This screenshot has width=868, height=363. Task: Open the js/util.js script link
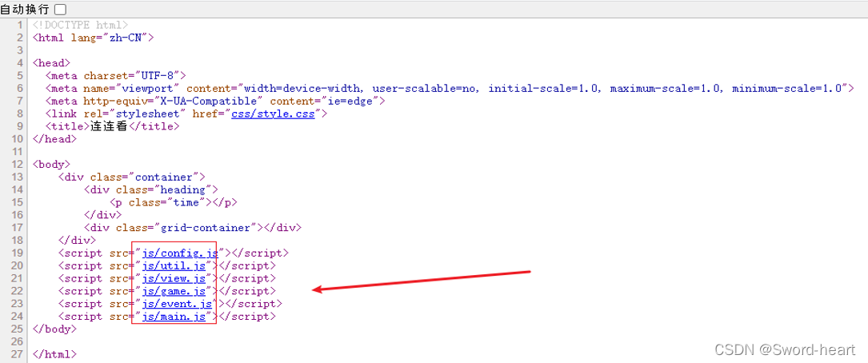pos(174,266)
